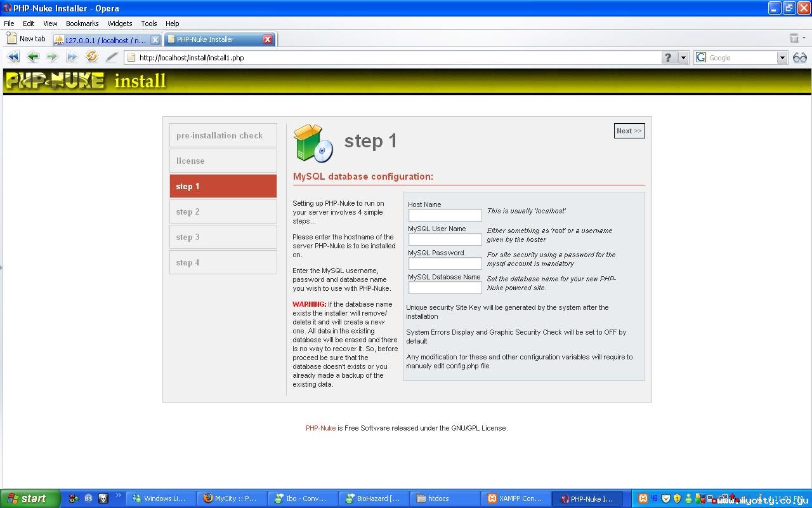Click the question mark security icon in address bar
The width and height of the screenshot is (812, 508).
(669, 58)
